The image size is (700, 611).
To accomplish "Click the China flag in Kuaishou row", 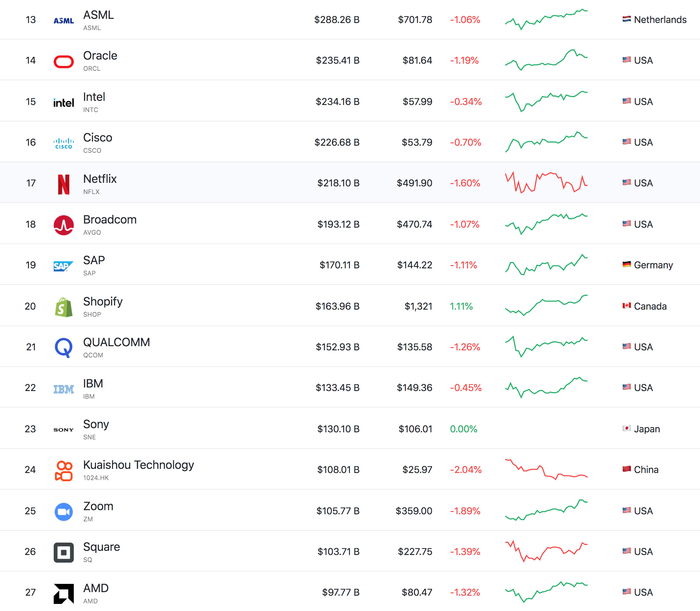I will 627,469.
